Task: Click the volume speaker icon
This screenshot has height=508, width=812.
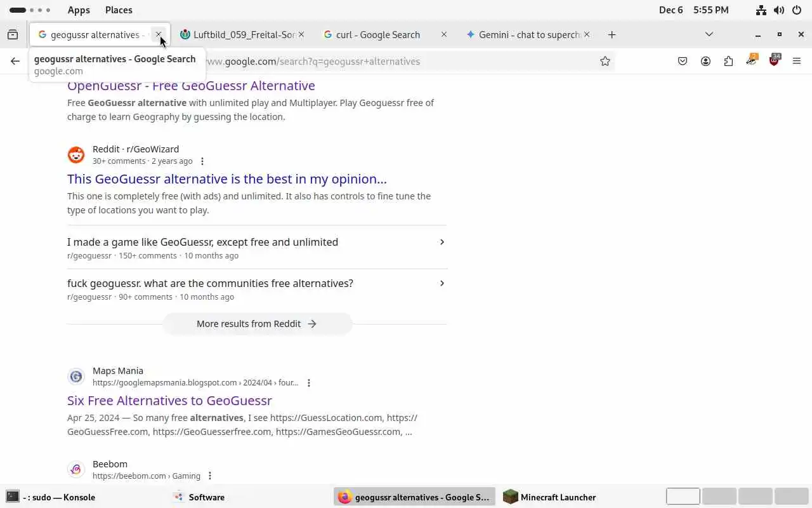Action: click(779, 10)
